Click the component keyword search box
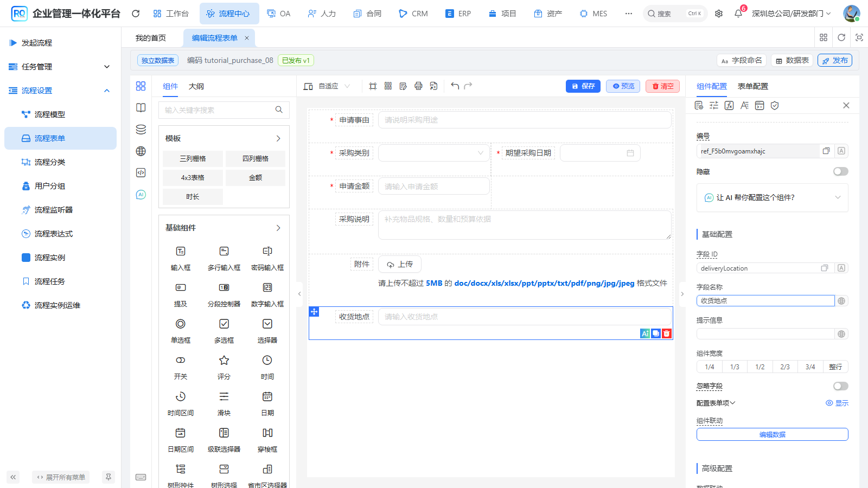The image size is (868, 488). point(224,110)
